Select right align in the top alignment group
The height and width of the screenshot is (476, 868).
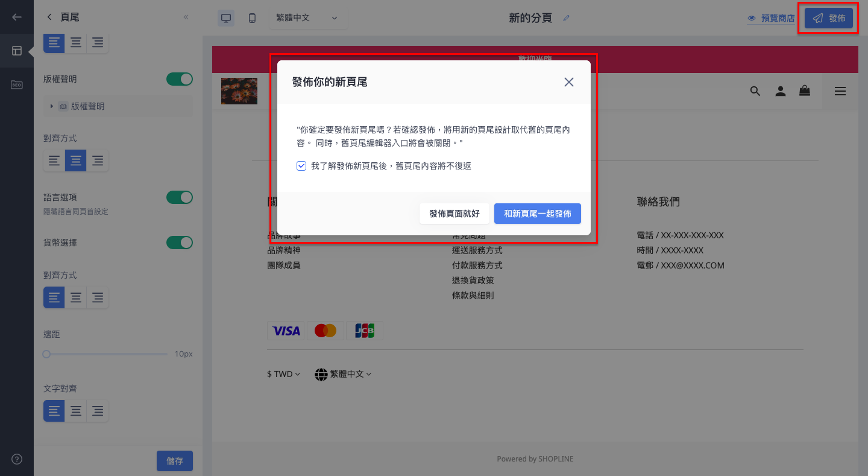pyautogui.click(x=98, y=42)
